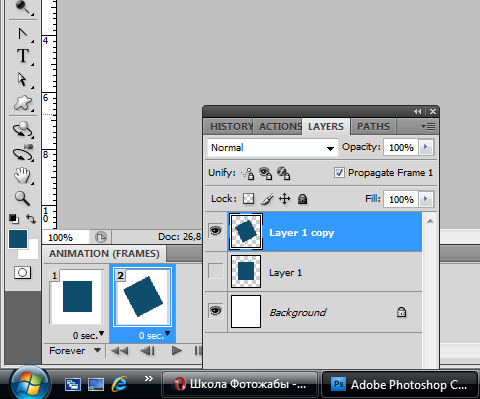The width and height of the screenshot is (480, 399).
Task: Hide the Background layer
Action: 215,311
